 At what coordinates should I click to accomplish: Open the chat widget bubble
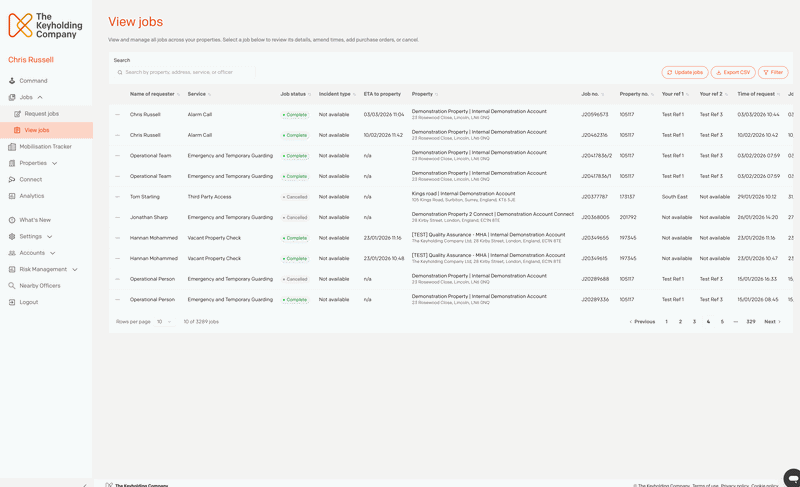click(x=792, y=478)
